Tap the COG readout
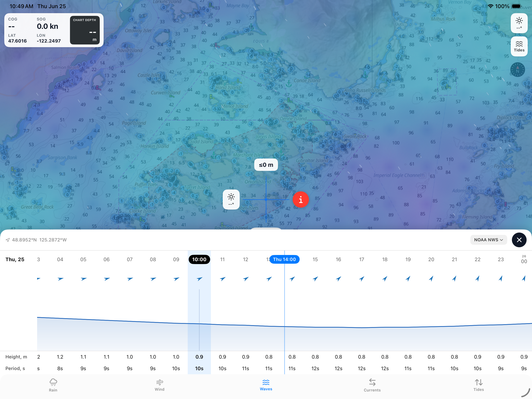 coord(13,23)
